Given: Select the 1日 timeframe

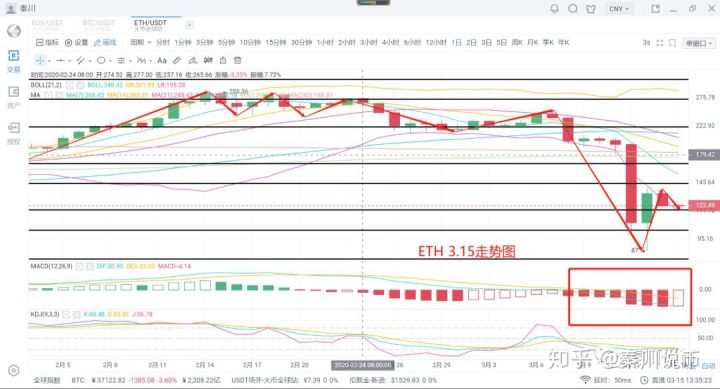Looking at the screenshot, I should (456, 42).
